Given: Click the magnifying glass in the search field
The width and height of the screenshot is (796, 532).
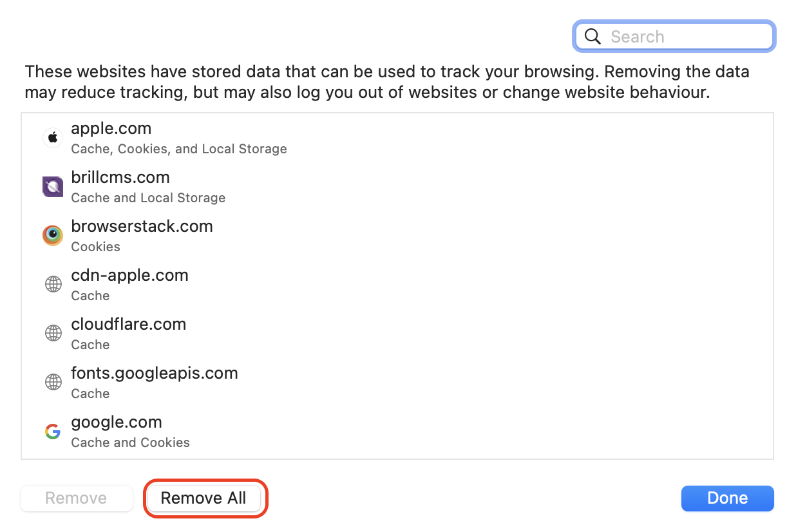Looking at the screenshot, I should tap(592, 36).
